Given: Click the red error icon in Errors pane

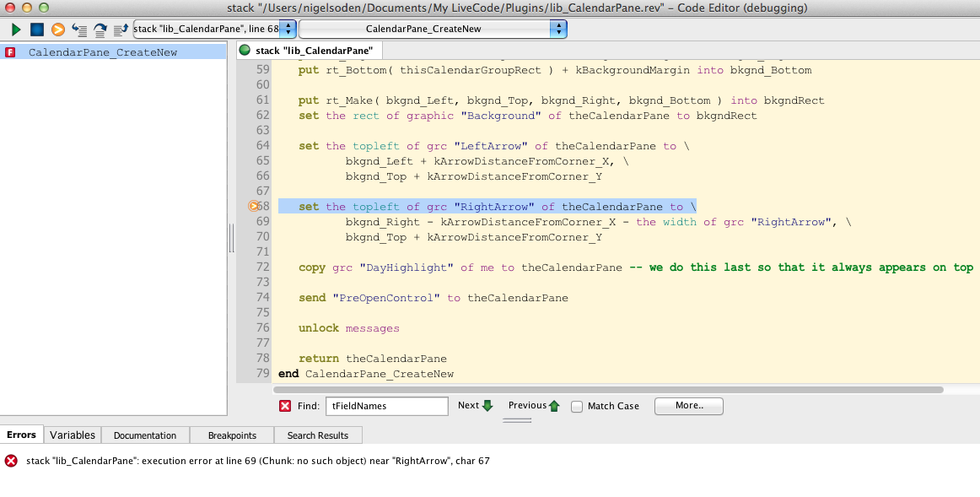Looking at the screenshot, I should 11,461.
